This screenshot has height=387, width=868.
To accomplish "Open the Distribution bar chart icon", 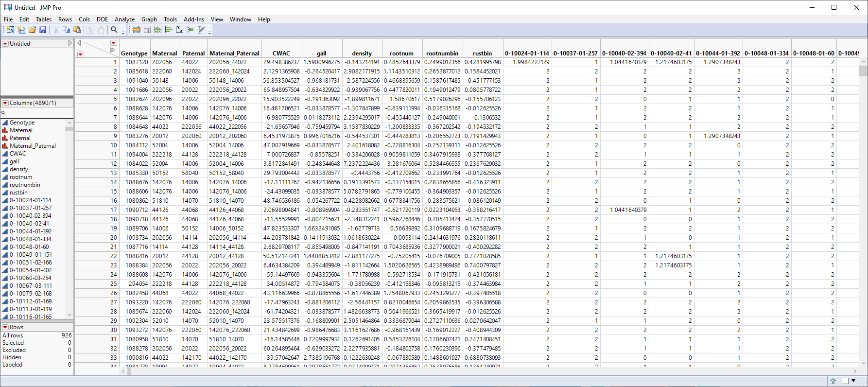I will tap(169, 30).
